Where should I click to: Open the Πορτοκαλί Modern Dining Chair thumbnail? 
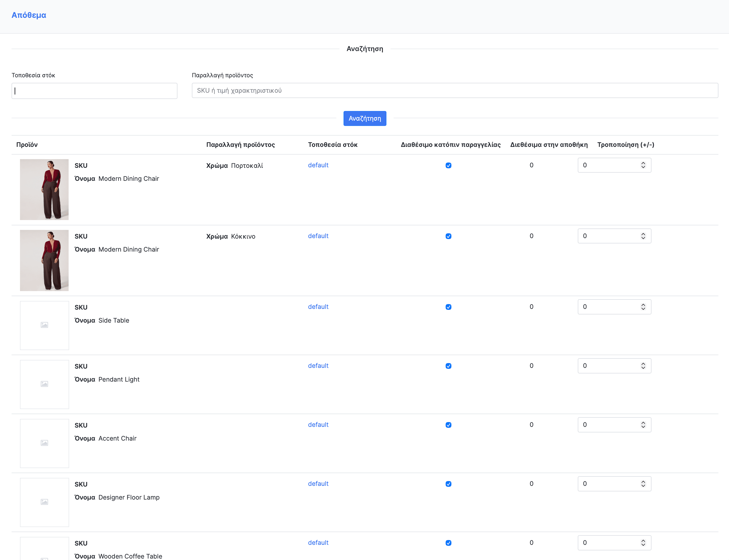[44, 189]
